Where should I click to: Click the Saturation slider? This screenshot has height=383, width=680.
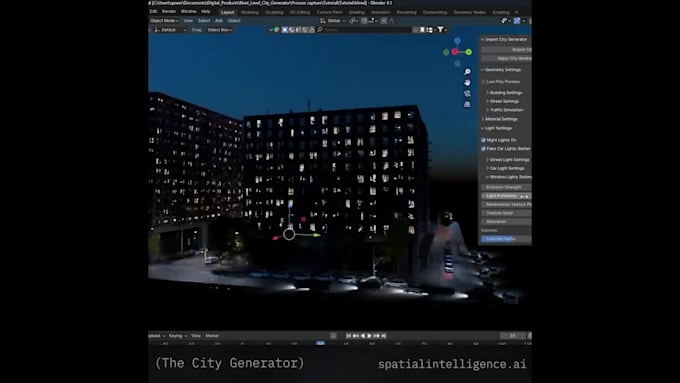[506, 222]
